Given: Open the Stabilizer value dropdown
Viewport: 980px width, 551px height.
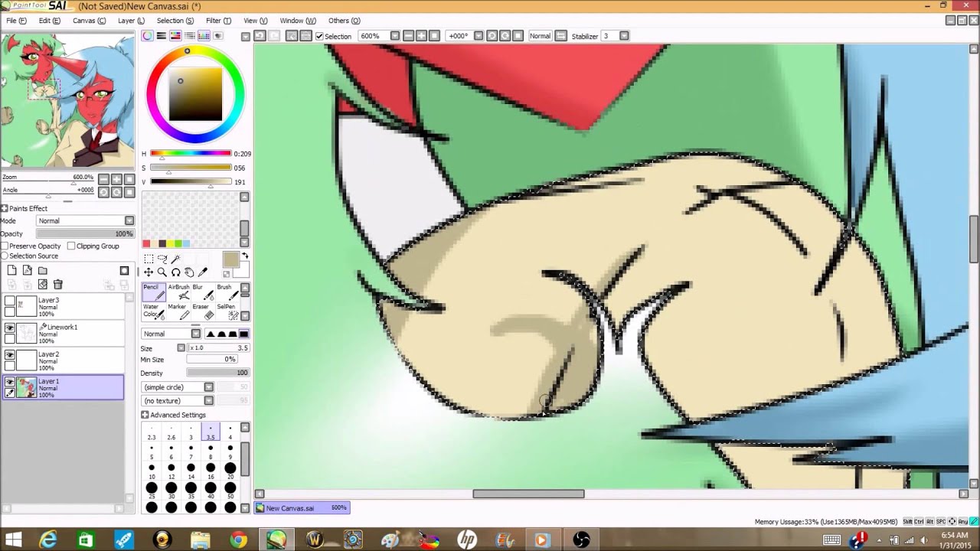Looking at the screenshot, I should point(624,36).
